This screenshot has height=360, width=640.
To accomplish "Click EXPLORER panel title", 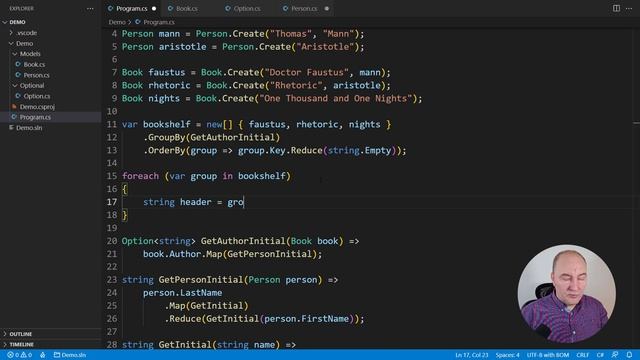I will pos(22,9).
